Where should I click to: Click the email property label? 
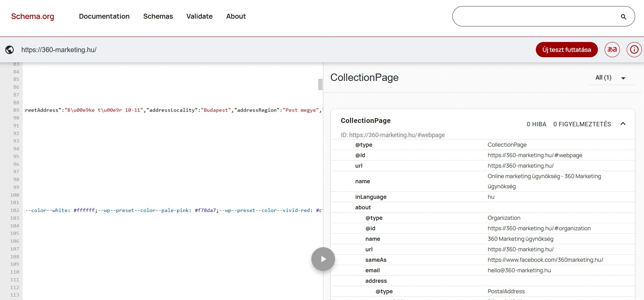372,270
